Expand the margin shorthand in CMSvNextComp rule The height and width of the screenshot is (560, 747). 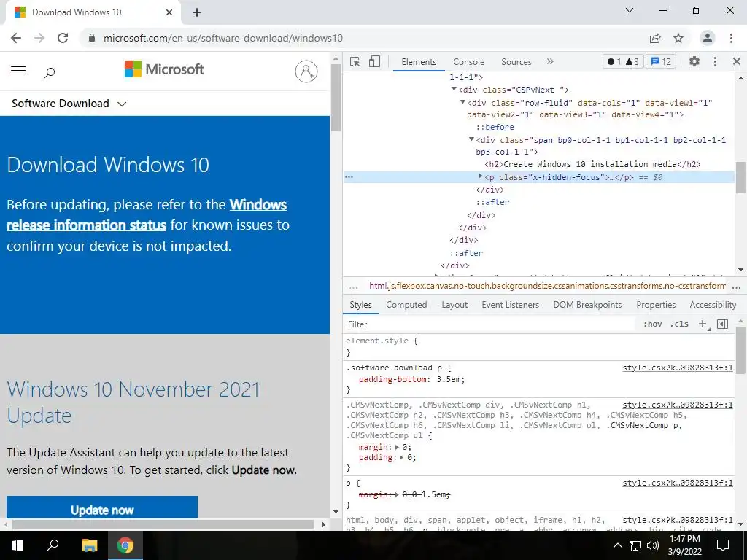(398, 447)
